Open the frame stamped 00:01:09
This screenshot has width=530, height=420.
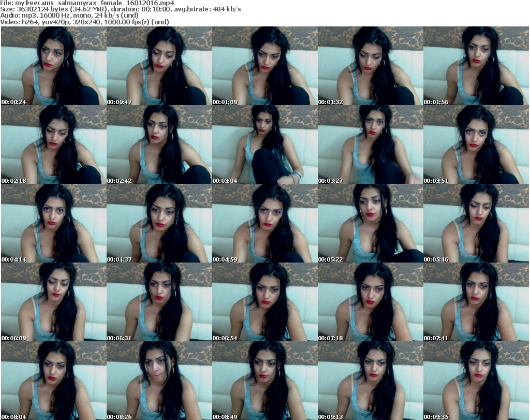[264, 66]
